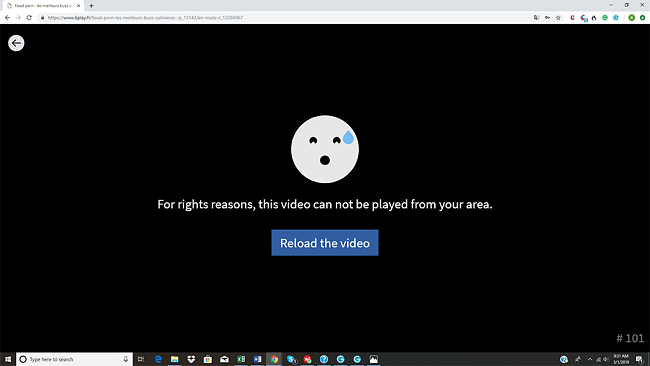
Task: Open Microsoft Store from the taskbar
Action: pos(208,359)
